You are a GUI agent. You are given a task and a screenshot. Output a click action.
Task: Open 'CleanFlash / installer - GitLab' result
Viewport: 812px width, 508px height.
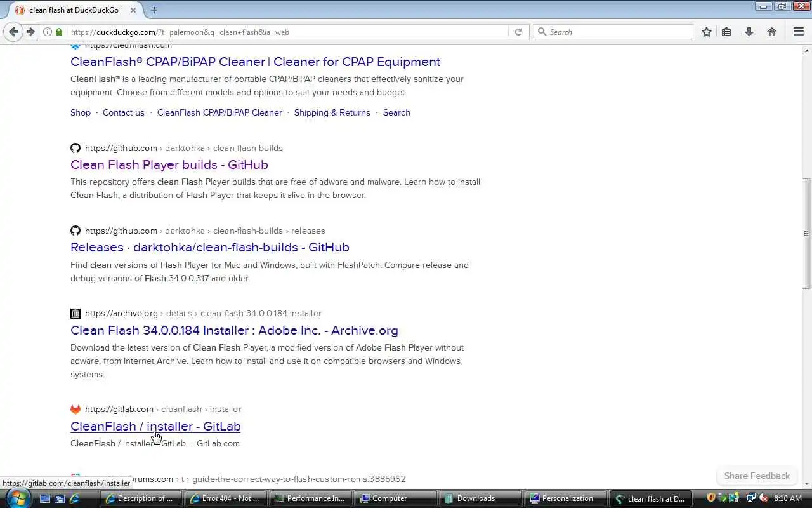155,426
